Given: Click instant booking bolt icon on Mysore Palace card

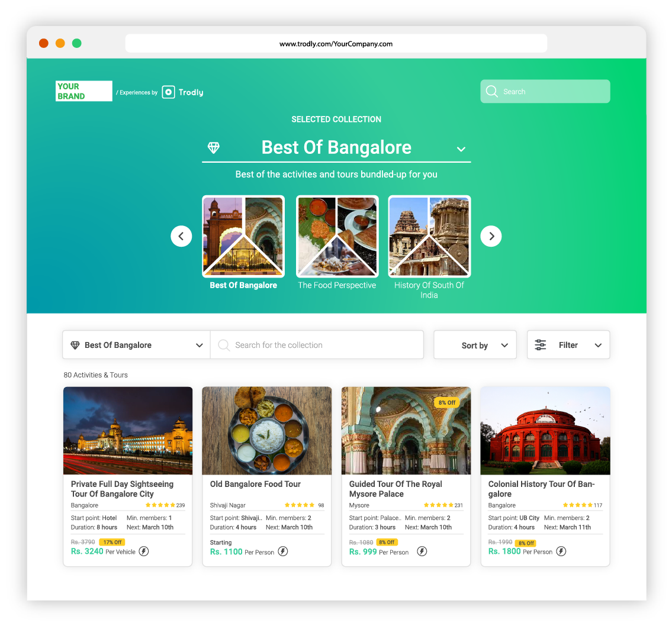Looking at the screenshot, I should tap(422, 551).
